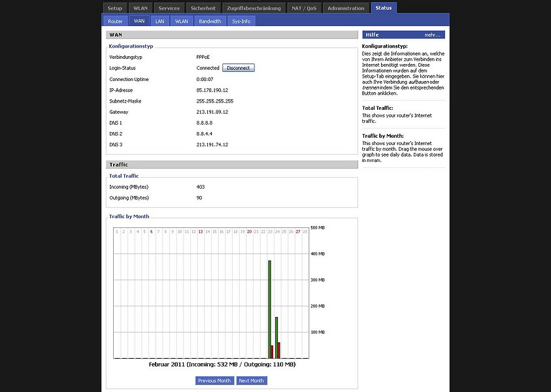This screenshot has height=392, width=551.
Task: Switch to the LAN sub-tab
Action: coord(159,21)
